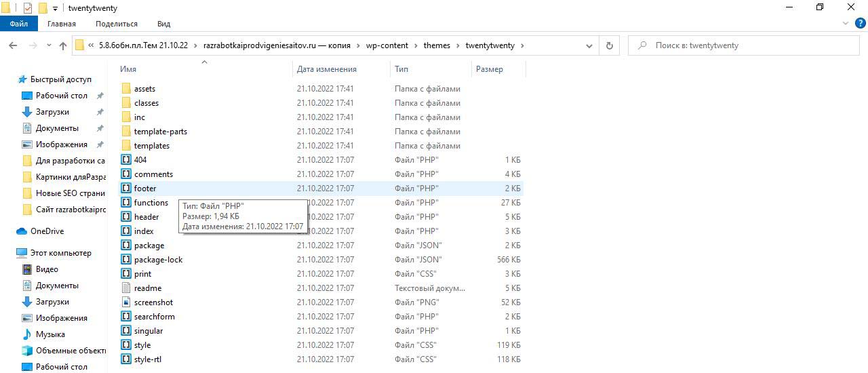The width and height of the screenshot is (868, 373).
Task: Click the Up one level arrow
Action: click(x=63, y=45)
